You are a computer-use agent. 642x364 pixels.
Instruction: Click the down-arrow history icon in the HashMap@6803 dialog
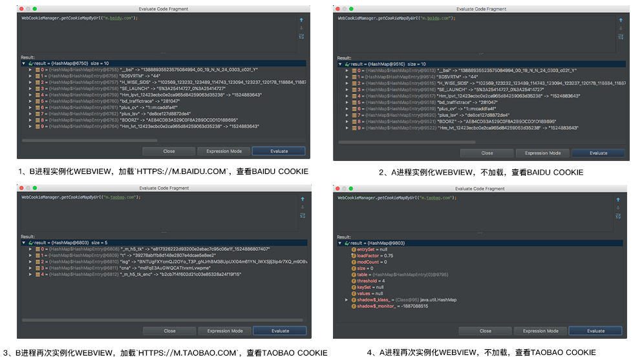coord(303,207)
